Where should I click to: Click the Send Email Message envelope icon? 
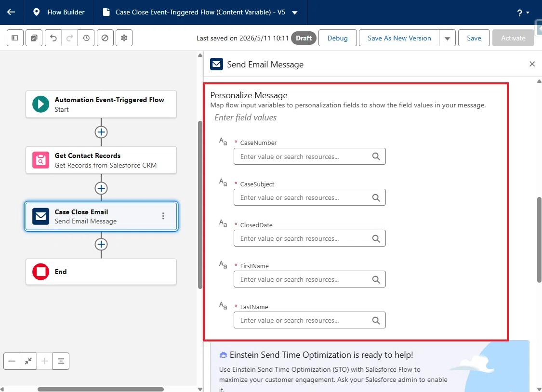[x=216, y=64]
